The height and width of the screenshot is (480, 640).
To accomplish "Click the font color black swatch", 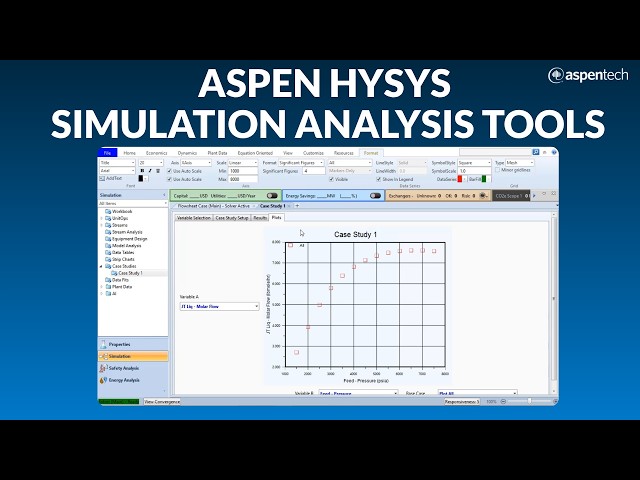I will [141, 178].
